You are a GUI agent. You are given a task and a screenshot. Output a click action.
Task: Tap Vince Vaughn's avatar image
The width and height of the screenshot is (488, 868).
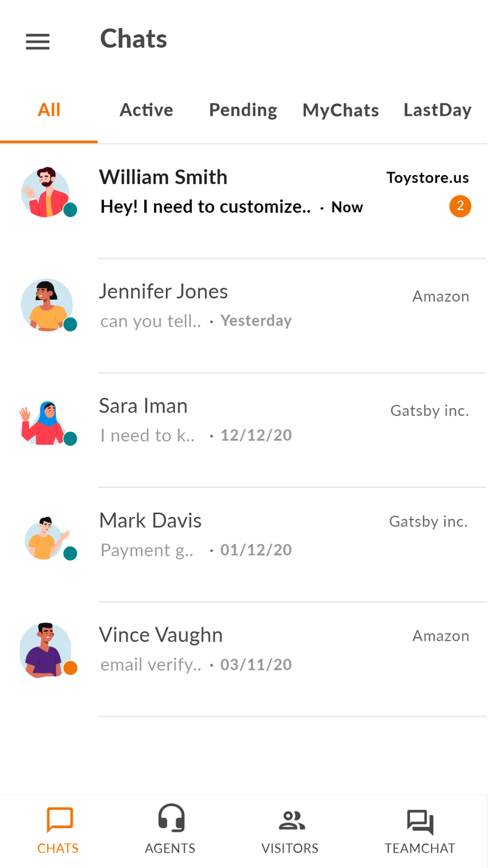point(47,649)
